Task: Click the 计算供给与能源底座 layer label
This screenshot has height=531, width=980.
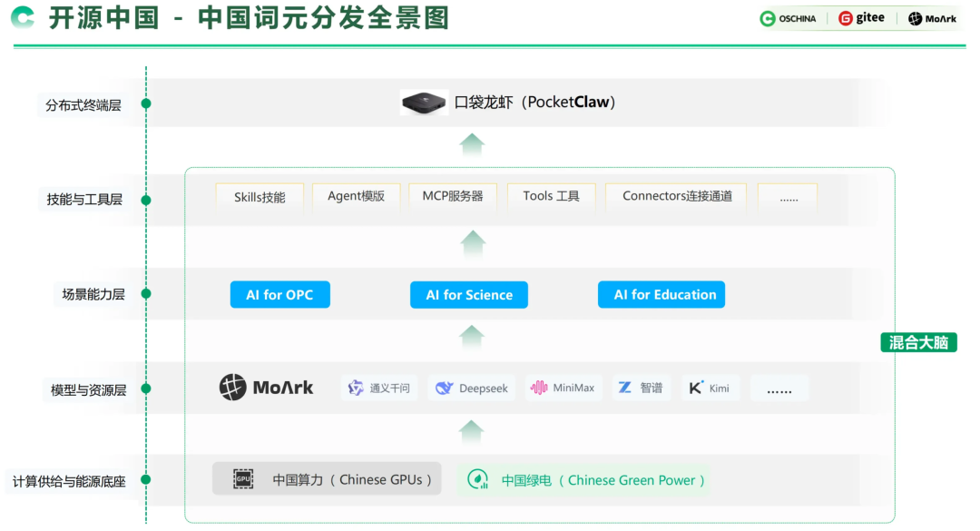Action: pos(69,482)
